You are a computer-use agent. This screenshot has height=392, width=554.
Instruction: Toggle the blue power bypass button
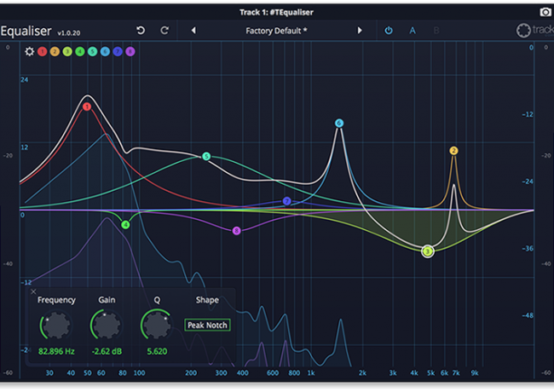tap(389, 31)
